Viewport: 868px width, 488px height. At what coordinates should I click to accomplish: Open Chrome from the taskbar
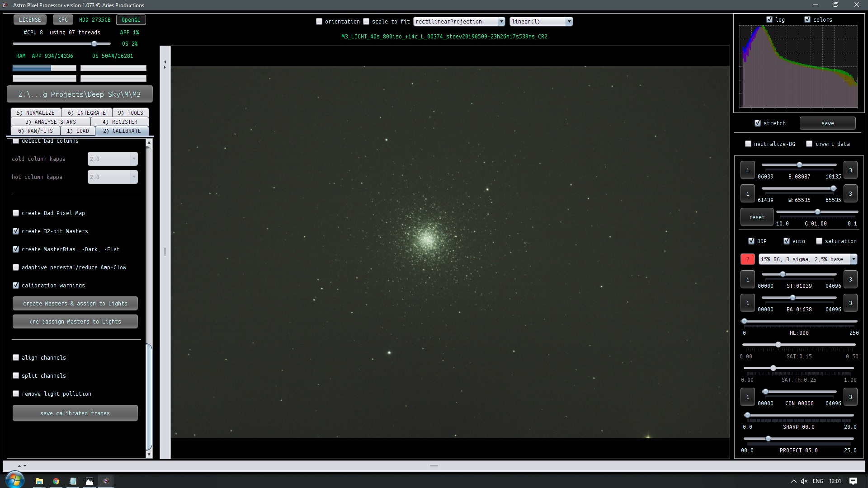tap(56, 481)
